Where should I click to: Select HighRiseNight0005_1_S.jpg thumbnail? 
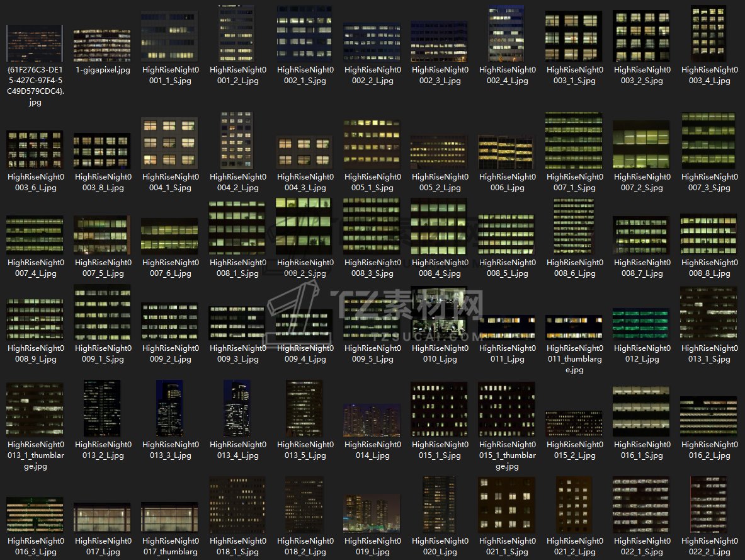pos(372,144)
